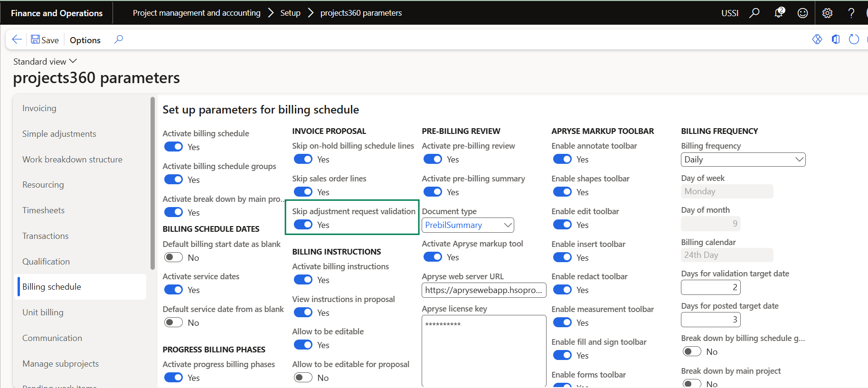Click the Save disk icon
This screenshot has height=388, width=868.
pyautogui.click(x=36, y=39)
